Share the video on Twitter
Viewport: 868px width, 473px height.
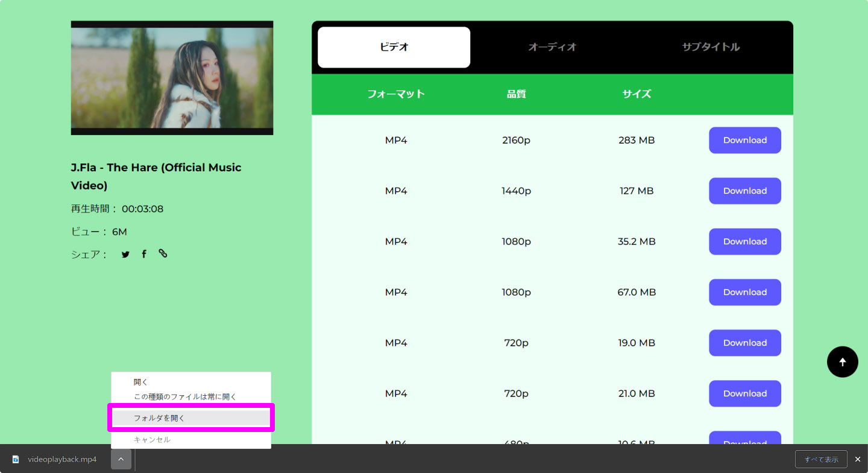pyautogui.click(x=125, y=255)
